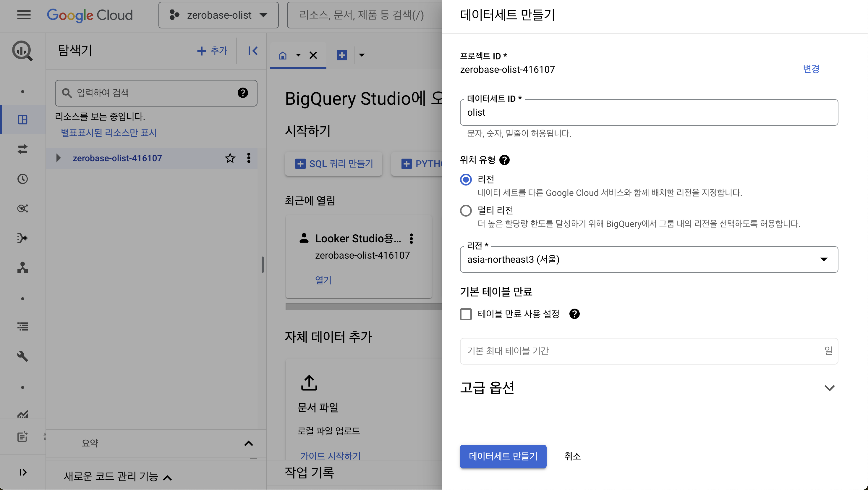Switch to the home tab

[x=283, y=55]
